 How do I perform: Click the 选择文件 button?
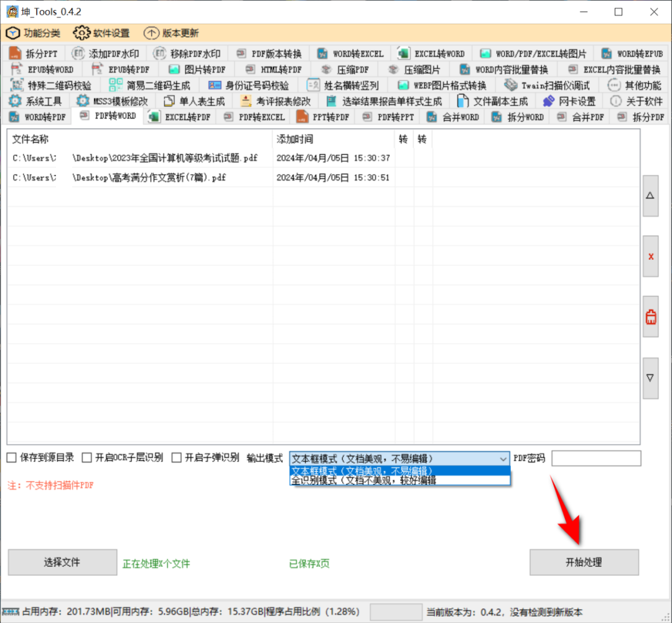62,562
